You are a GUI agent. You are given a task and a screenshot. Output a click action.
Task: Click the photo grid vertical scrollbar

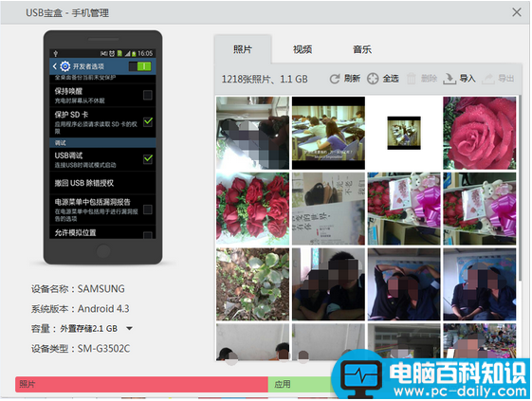click(x=519, y=188)
